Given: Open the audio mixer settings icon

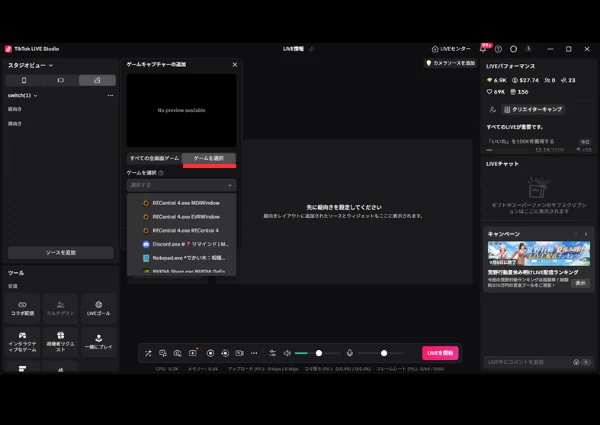Looking at the screenshot, I should coord(272,353).
